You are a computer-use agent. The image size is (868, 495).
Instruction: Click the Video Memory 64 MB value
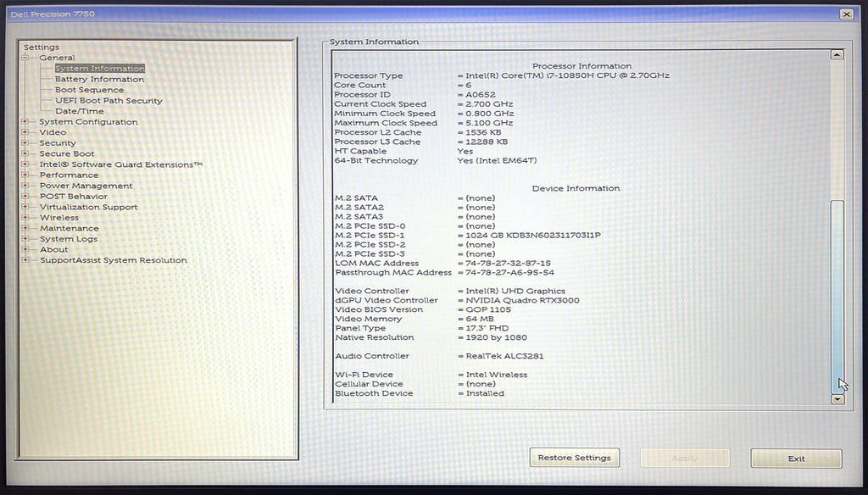480,319
